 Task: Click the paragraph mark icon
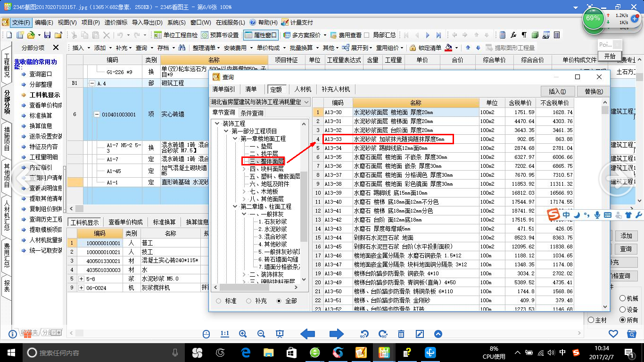(x=524, y=35)
